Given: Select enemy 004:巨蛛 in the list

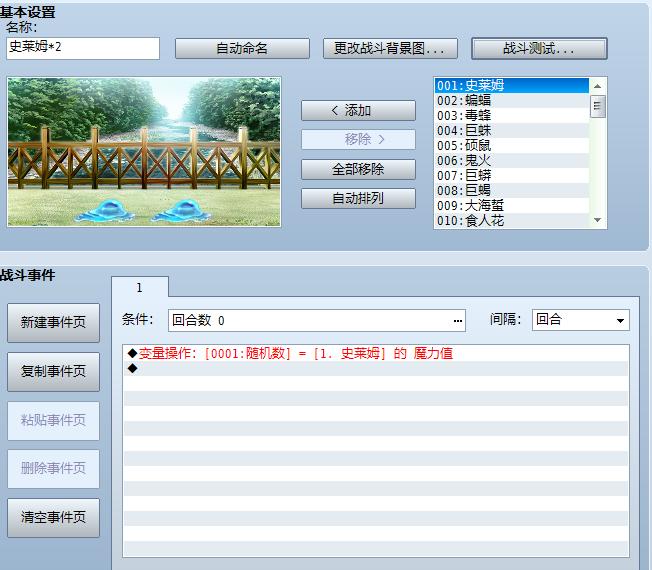Looking at the screenshot, I should click(512, 131).
